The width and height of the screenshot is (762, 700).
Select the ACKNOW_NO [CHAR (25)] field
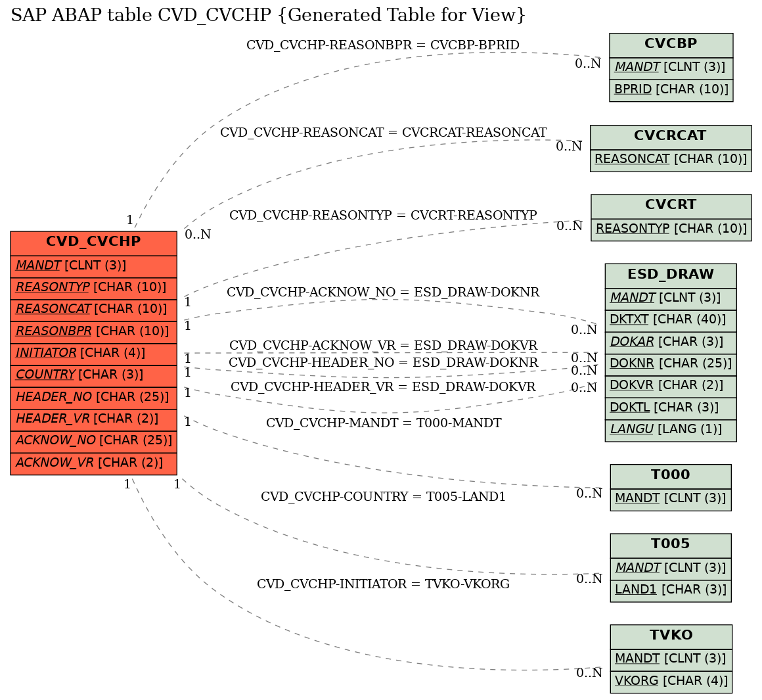click(93, 441)
